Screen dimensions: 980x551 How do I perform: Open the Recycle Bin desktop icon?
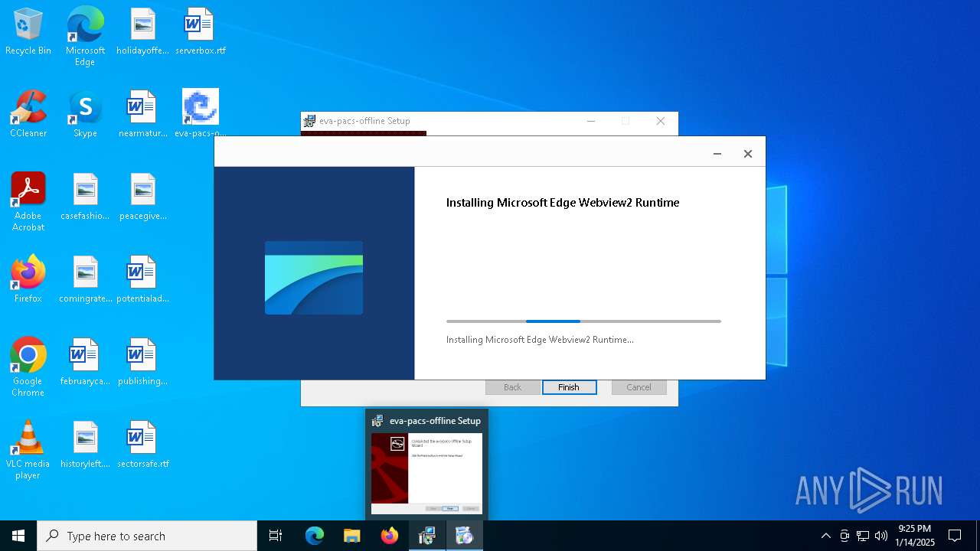point(28,32)
